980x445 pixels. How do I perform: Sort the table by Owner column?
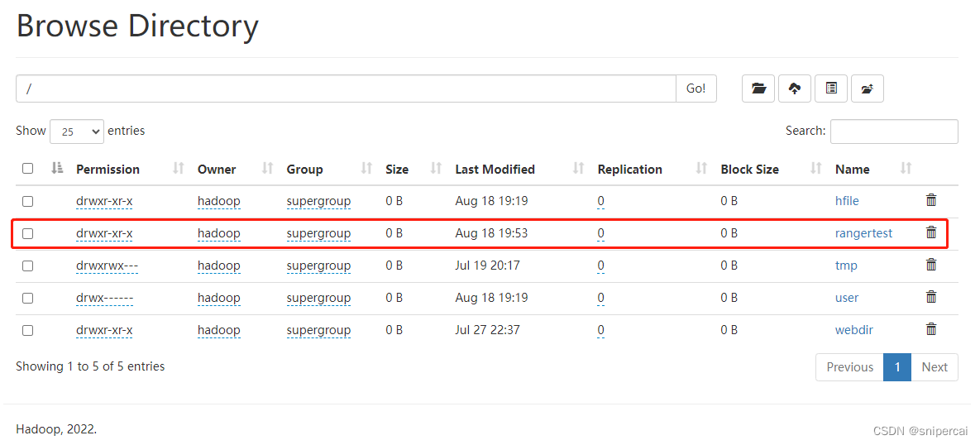pos(268,168)
